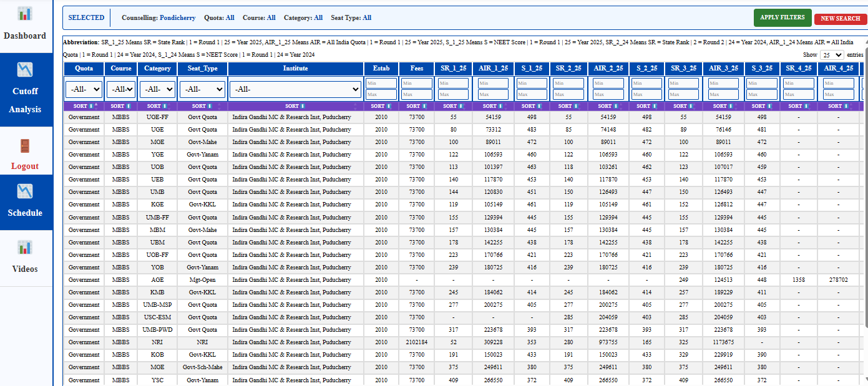
Task: Sort by the Estab column
Action: tap(381, 106)
